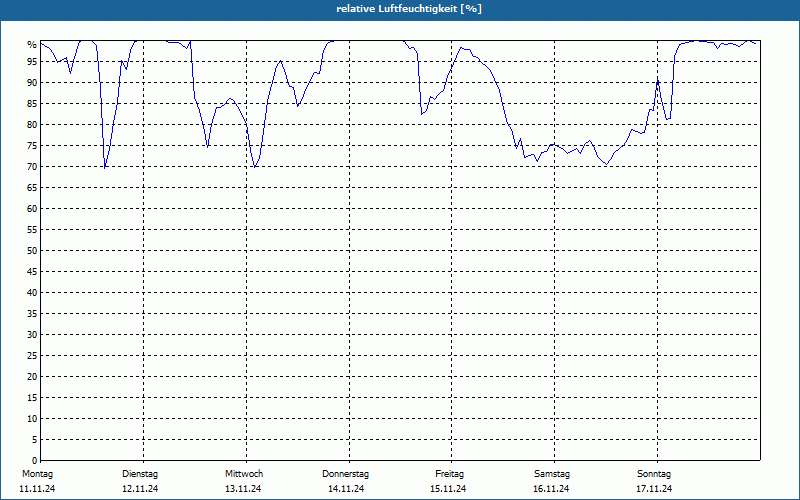Click the y-axis value '35'
Image resolution: width=800 pixels, height=500 pixels.
point(32,314)
